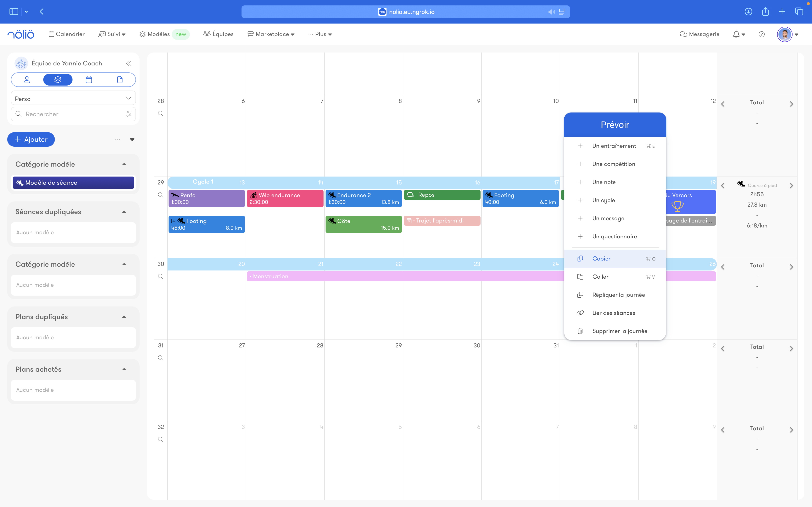Collapse the Plans achetés section

coord(124,369)
